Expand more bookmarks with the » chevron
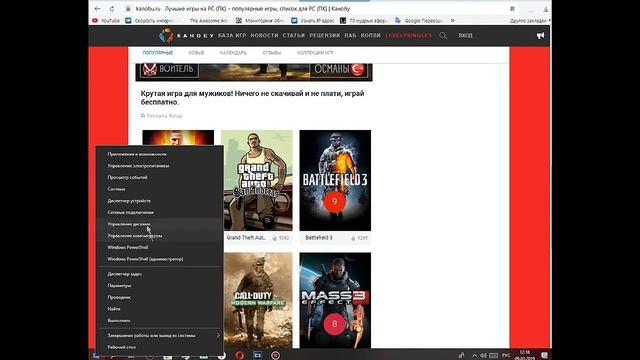640x360 pixels. coord(453,20)
